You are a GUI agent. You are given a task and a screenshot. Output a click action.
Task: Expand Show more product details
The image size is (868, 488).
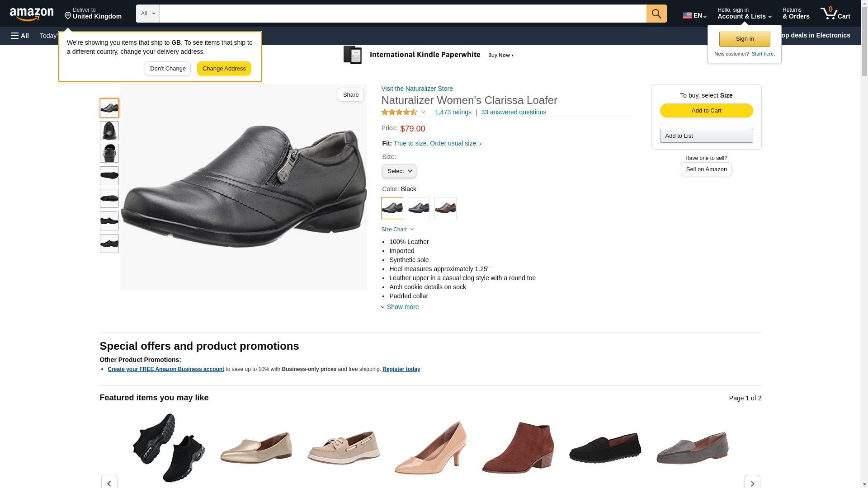coord(402,307)
